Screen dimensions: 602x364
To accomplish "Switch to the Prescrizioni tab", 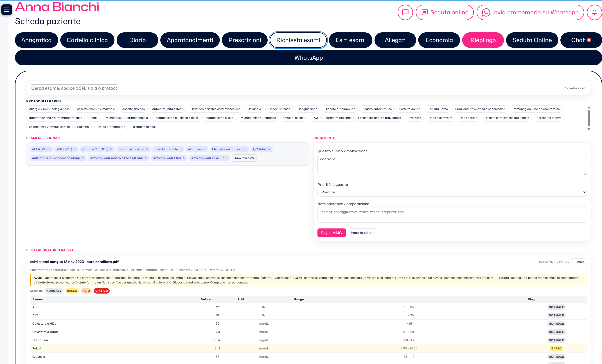I will coord(245,40).
